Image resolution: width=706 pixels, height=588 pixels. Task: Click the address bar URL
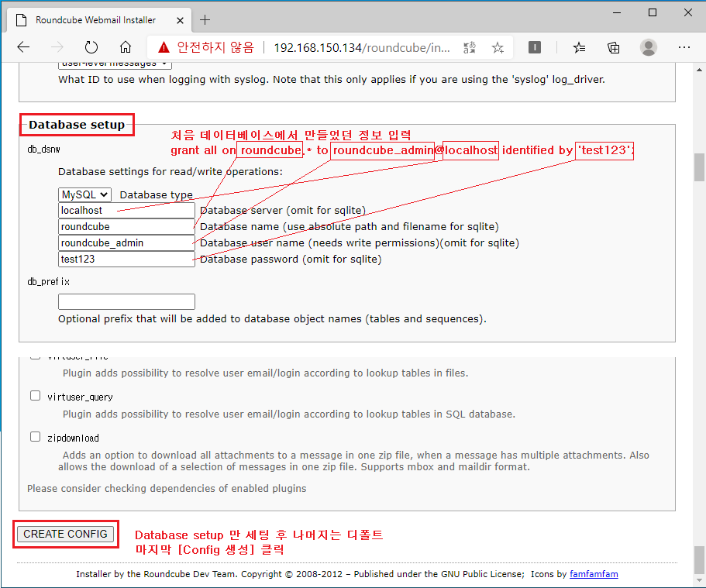click(x=362, y=47)
